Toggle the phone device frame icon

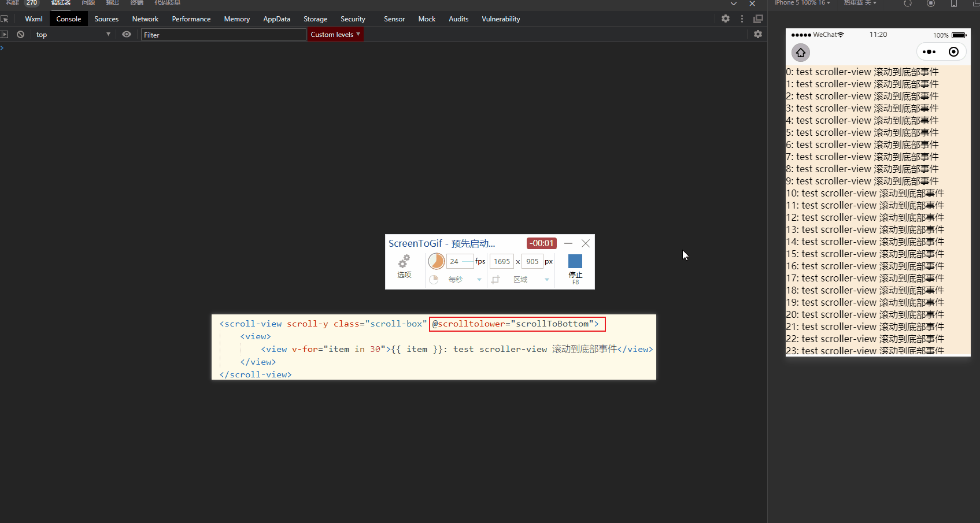point(954,3)
